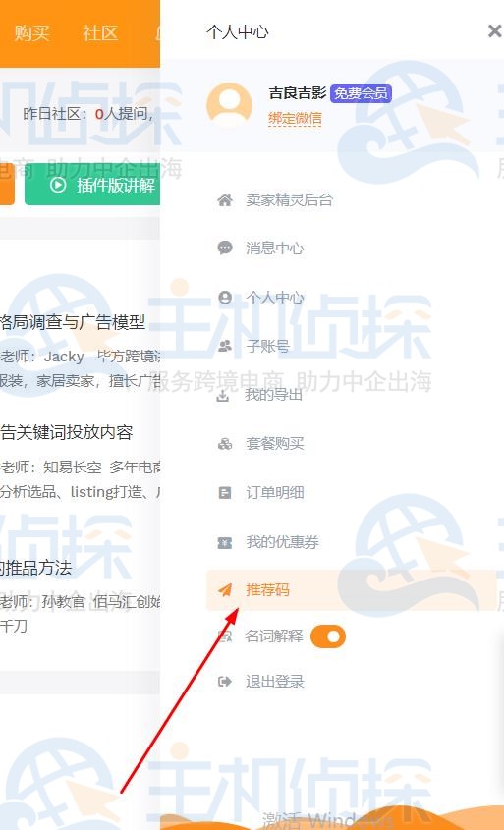Toggle the 名词解释 switch
504x830 pixels.
(x=328, y=636)
